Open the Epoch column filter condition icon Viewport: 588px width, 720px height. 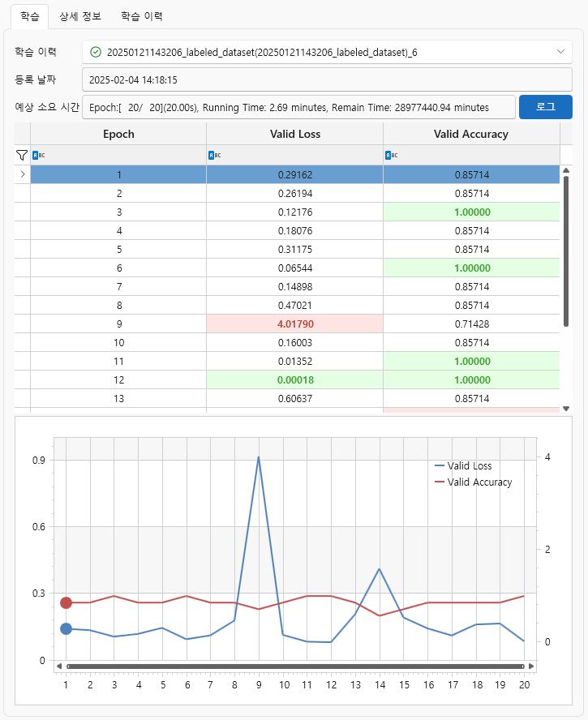click(x=37, y=155)
